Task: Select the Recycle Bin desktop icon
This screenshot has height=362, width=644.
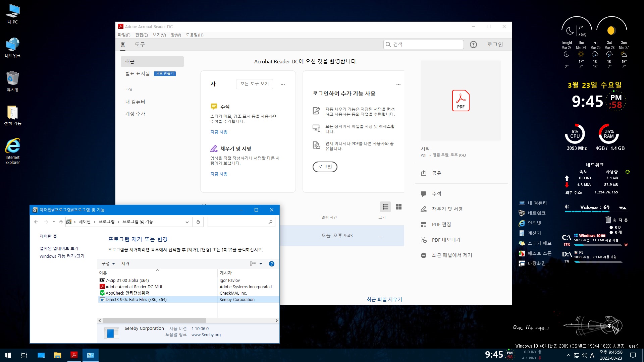Action: [13, 81]
